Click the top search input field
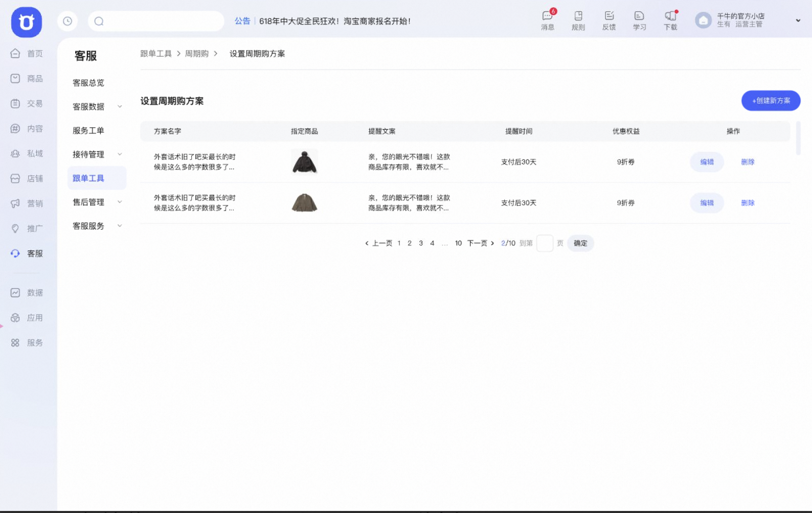Viewport: 812px width, 513px height. coord(156,21)
